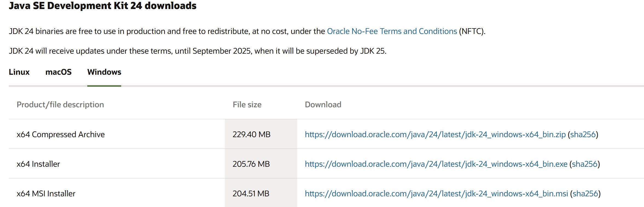Image resolution: width=644 pixels, height=207 pixels.
Task: Download the jdk-24 windows x64 exe link
Action: click(436, 164)
